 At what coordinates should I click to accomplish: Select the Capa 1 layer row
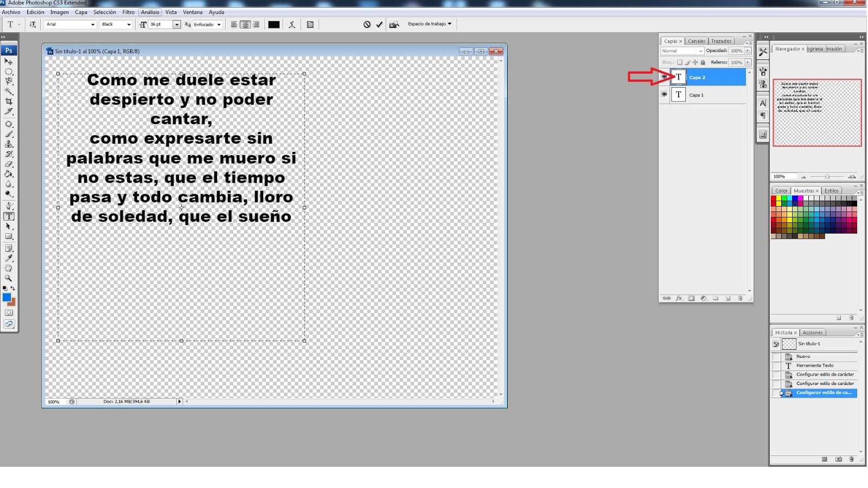(x=703, y=95)
